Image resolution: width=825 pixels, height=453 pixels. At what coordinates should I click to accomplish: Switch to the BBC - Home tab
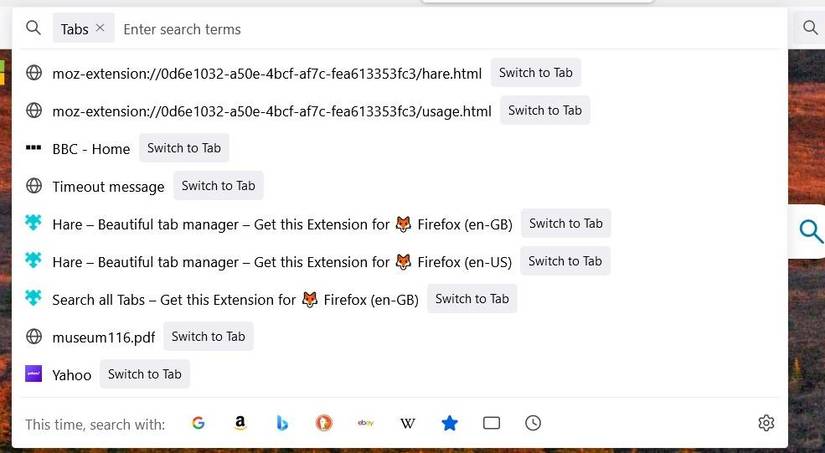click(184, 148)
